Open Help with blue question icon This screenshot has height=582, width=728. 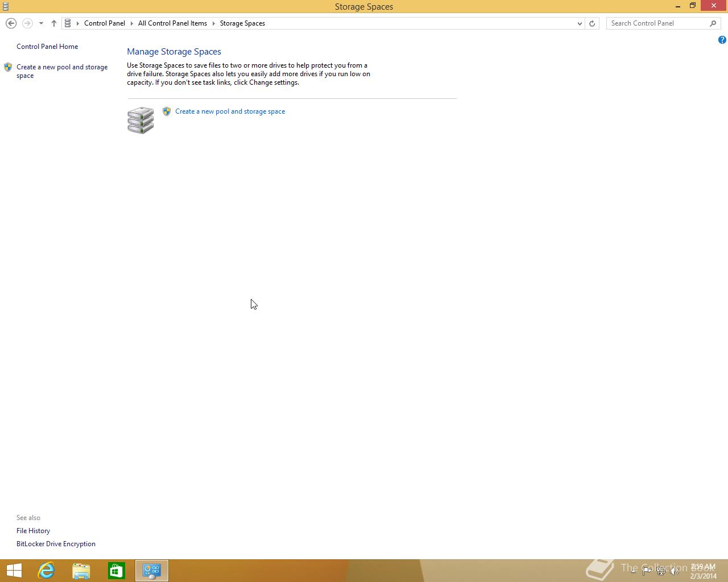[x=722, y=40]
